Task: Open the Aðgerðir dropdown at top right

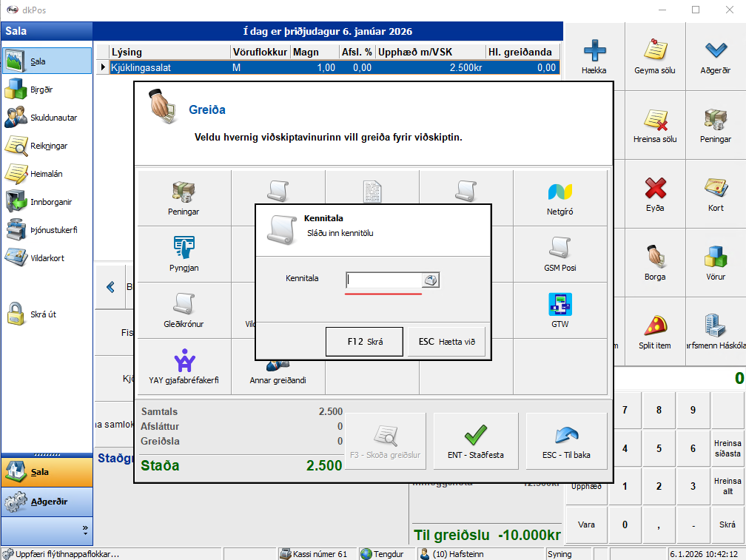Action: pos(716,56)
